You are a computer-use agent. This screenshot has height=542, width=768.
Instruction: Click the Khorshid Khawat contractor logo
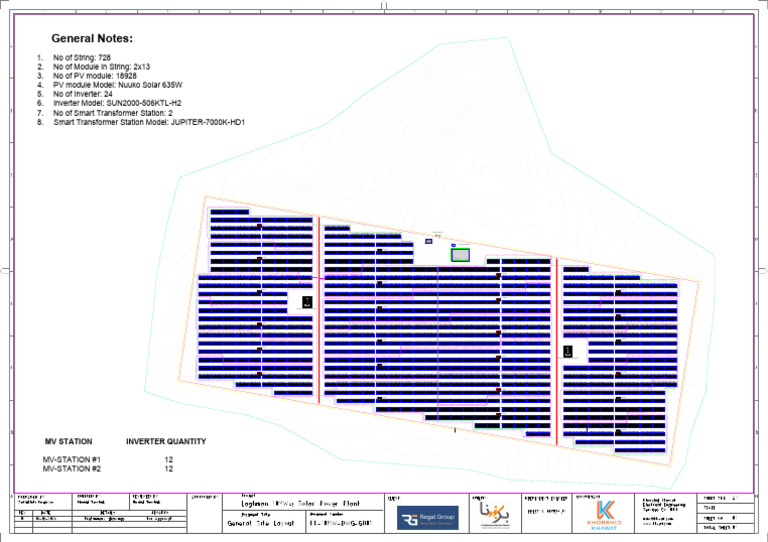pyautogui.click(x=604, y=515)
